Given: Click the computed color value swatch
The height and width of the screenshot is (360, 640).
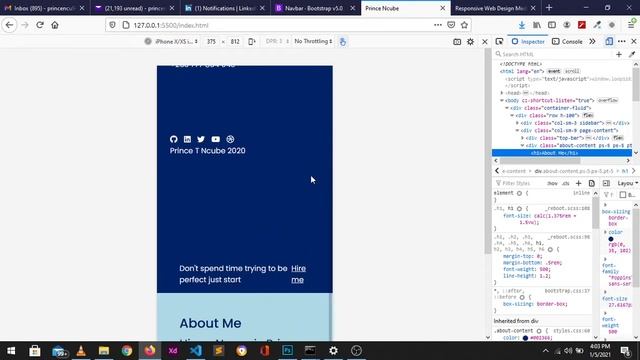Looking at the screenshot, I should coord(611,239).
